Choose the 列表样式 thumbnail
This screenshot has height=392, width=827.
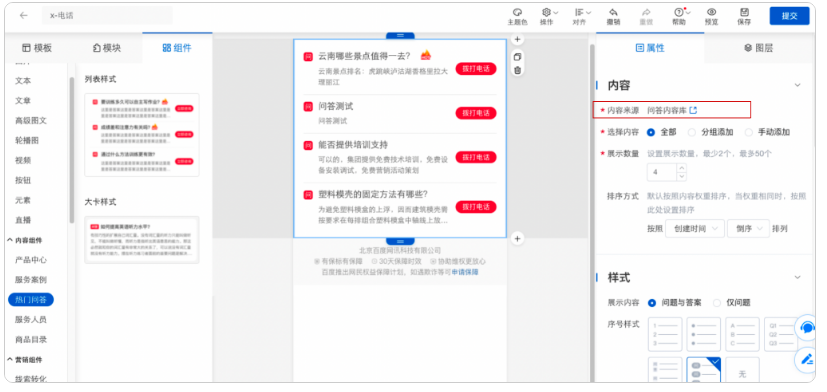click(x=142, y=135)
